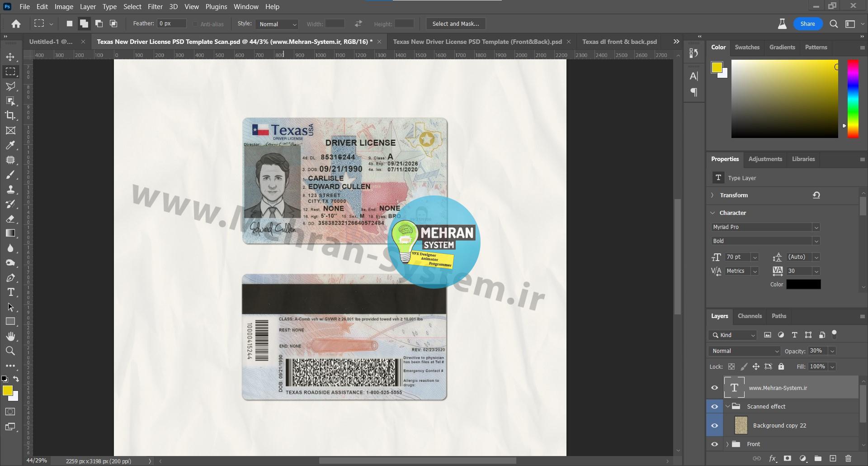Select the Frame tool
The width and height of the screenshot is (868, 466).
tap(10, 131)
